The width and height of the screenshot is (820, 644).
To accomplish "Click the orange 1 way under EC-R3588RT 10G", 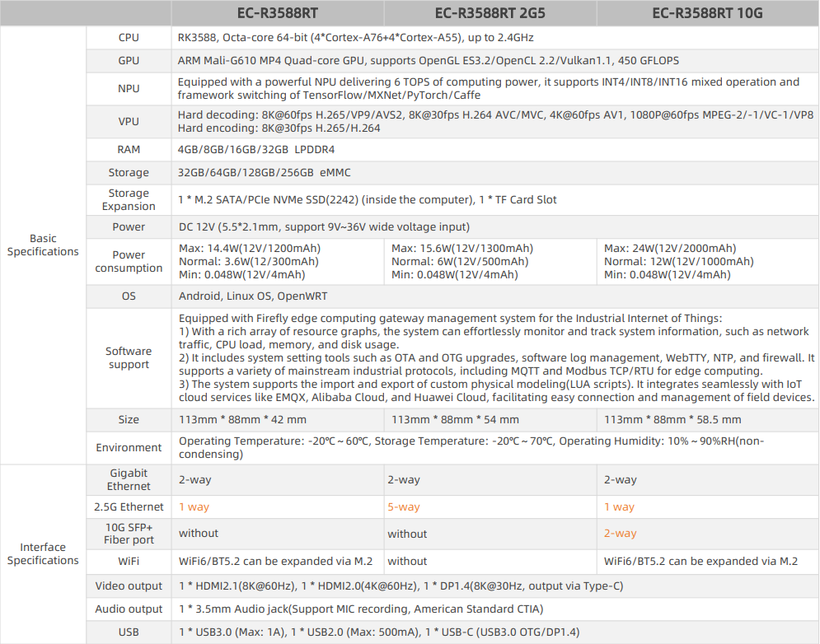I will tap(619, 507).
